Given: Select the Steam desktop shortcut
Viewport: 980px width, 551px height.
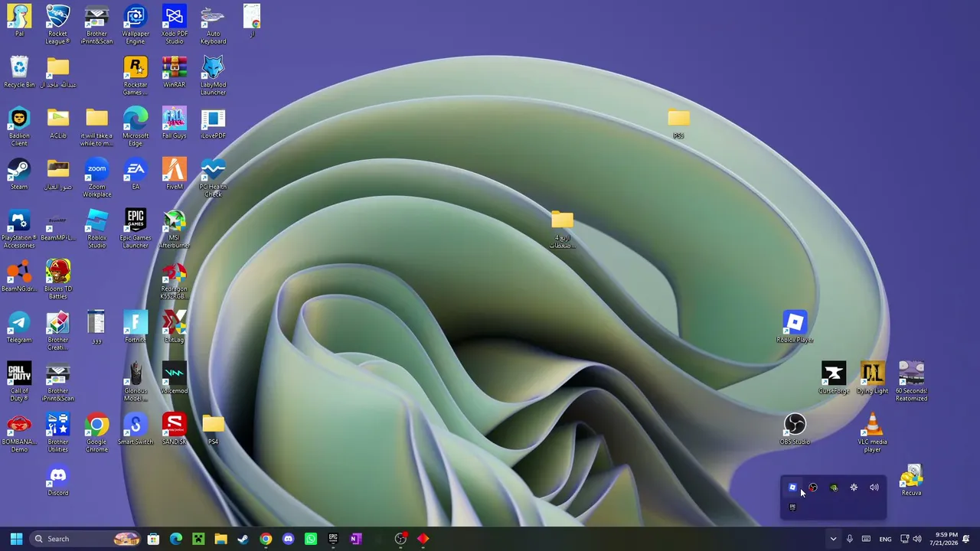Looking at the screenshot, I should click(x=19, y=174).
